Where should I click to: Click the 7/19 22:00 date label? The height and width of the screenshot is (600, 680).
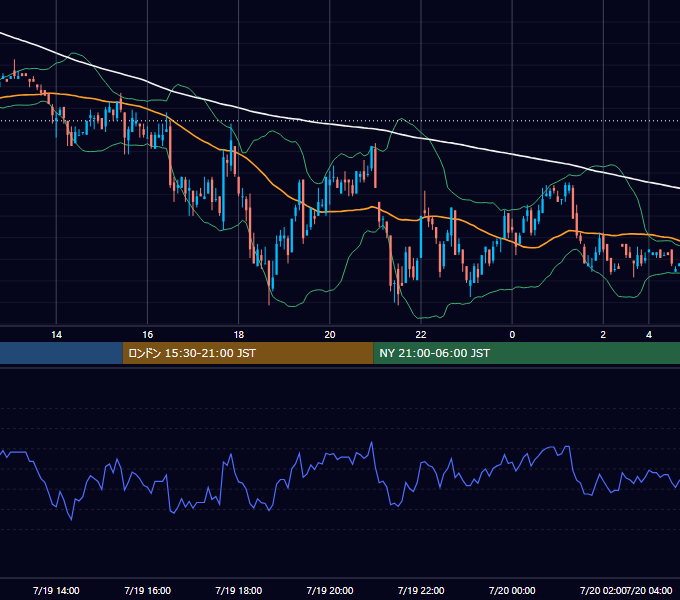coord(421,590)
